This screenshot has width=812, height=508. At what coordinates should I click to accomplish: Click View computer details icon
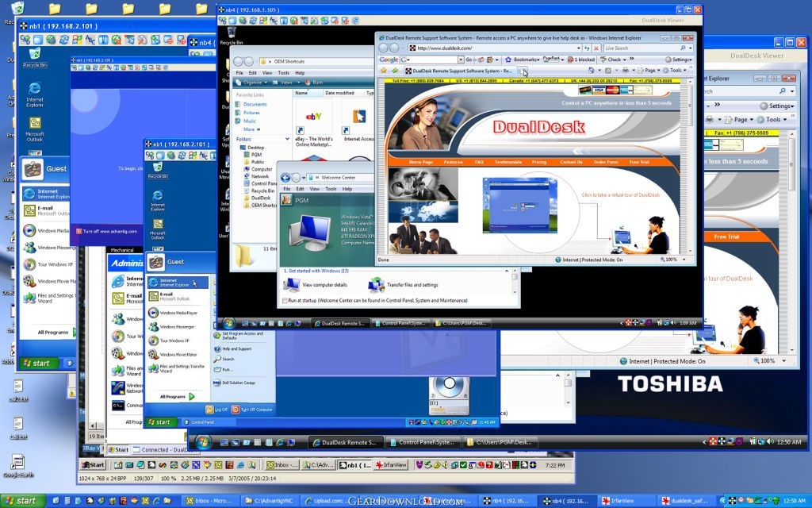(x=292, y=284)
